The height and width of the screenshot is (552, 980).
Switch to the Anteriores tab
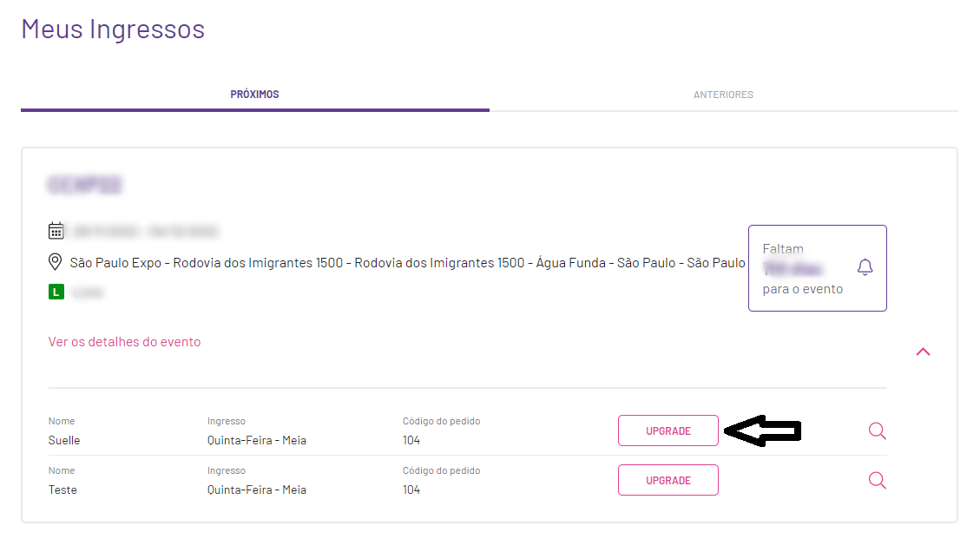click(723, 95)
